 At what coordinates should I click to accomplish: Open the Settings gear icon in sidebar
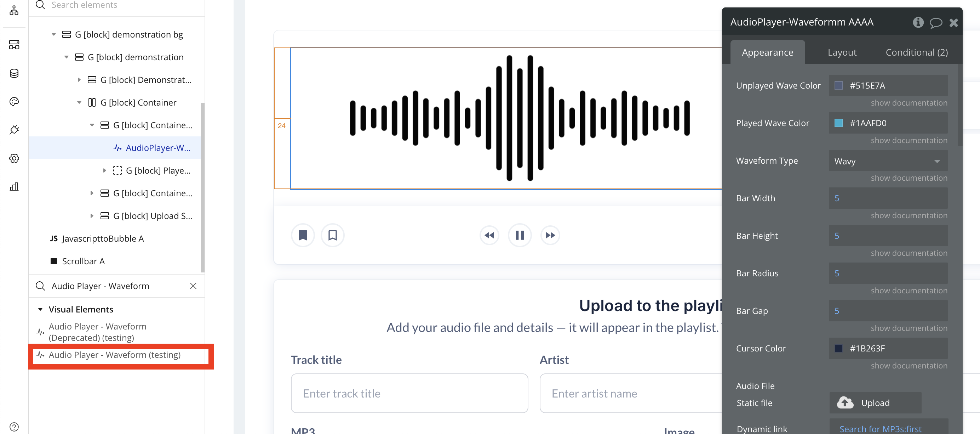(14, 158)
